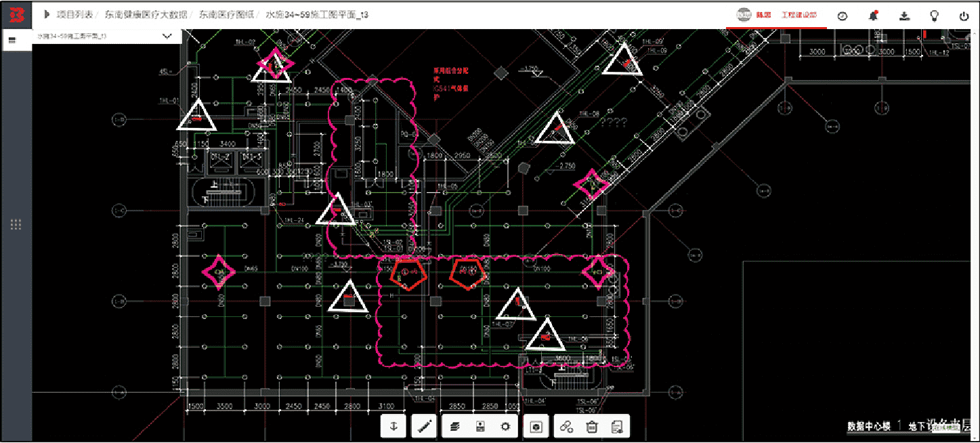Toggle the sidebar list panel icon
This screenshot has height=443, width=980.
12,41
